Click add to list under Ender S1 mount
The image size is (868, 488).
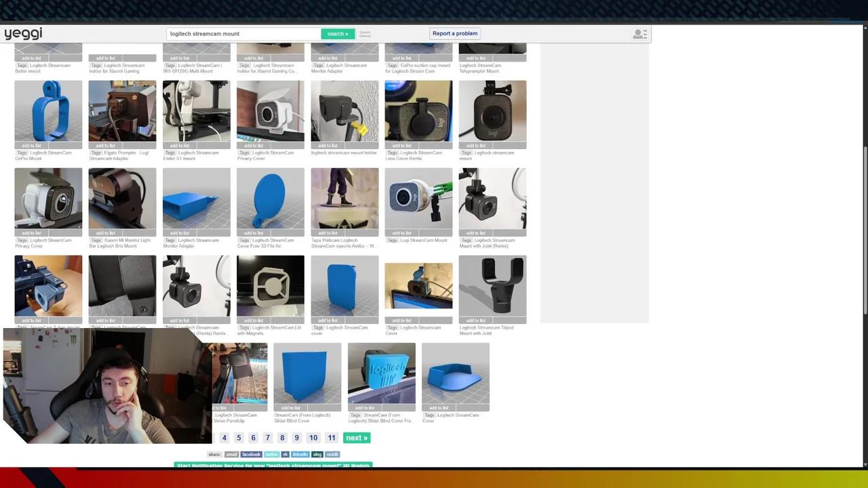179,146
